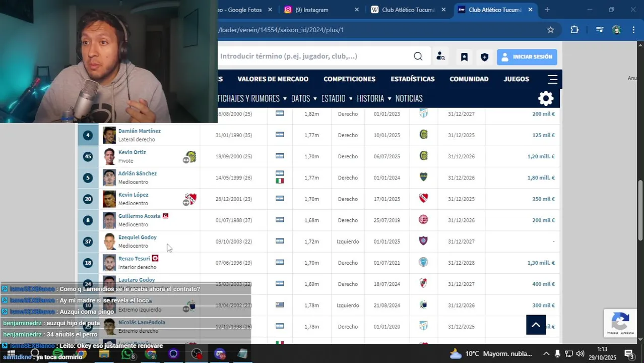Click previous club crest in Renzo Tesuri row
644x363 pixels.
tap(424, 262)
